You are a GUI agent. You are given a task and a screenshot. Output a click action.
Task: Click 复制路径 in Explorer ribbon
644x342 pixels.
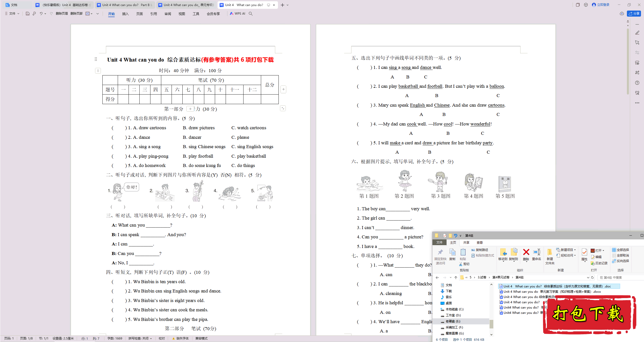coord(479,250)
